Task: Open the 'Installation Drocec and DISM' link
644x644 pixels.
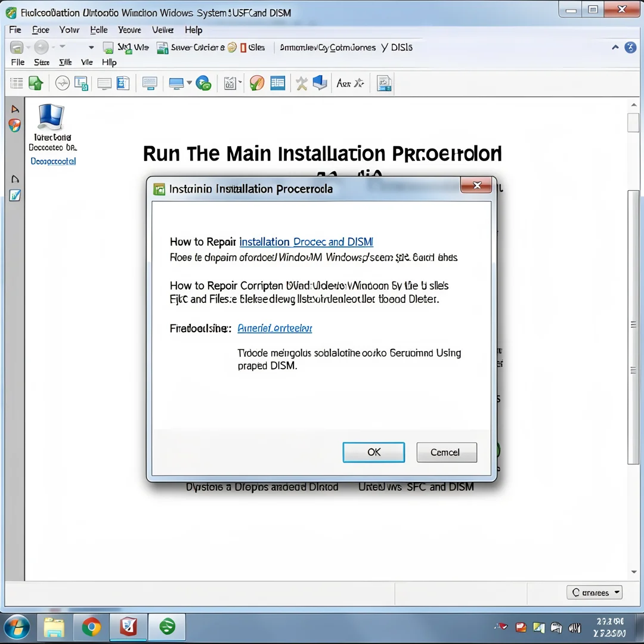Action: click(306, 242)
